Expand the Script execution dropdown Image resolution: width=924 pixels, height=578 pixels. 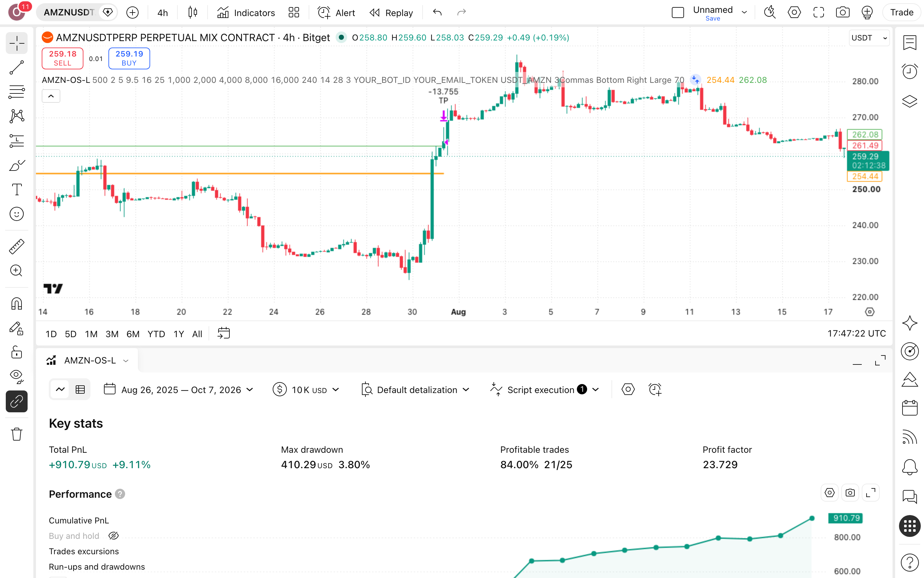[x=544, y=390]
